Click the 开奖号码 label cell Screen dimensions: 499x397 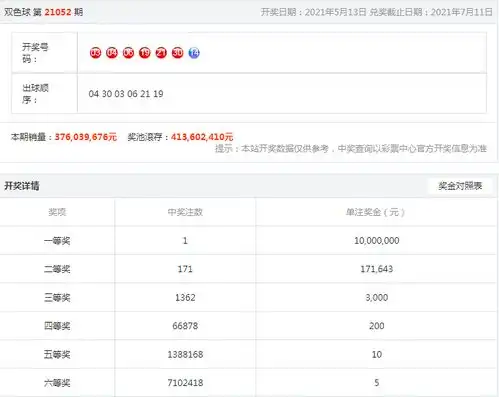(x=44, y=53)
